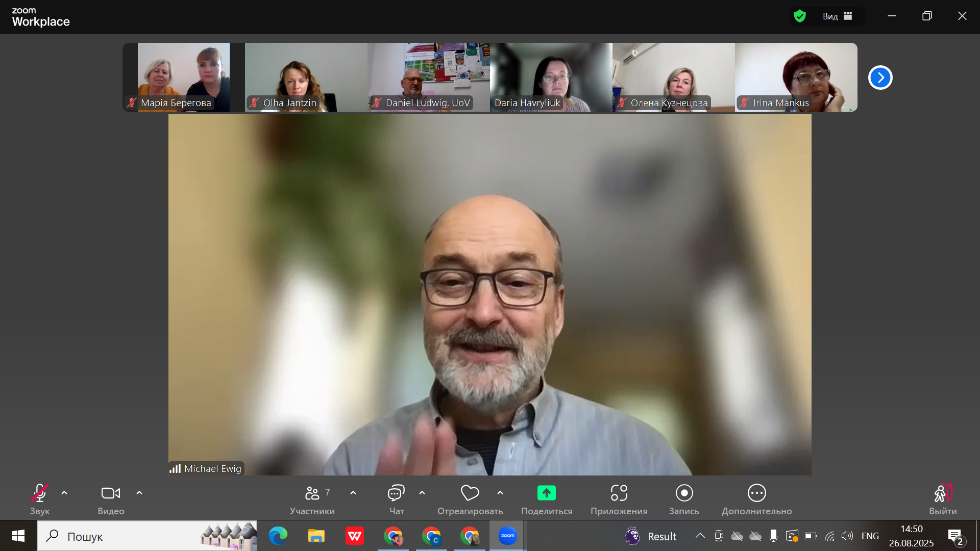The height and width of the screenshot is (551, 980).
Task: Click the Пошук taskbar search box
Action: (148, 536)
